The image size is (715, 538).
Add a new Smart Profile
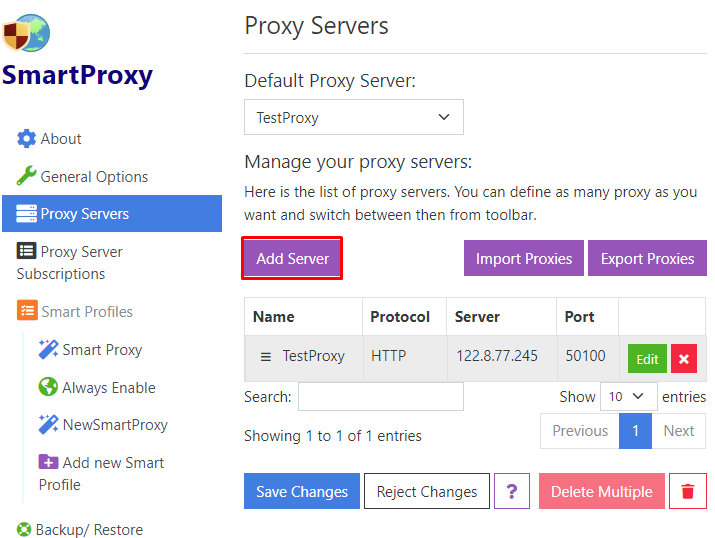click(x=101, y=473)
